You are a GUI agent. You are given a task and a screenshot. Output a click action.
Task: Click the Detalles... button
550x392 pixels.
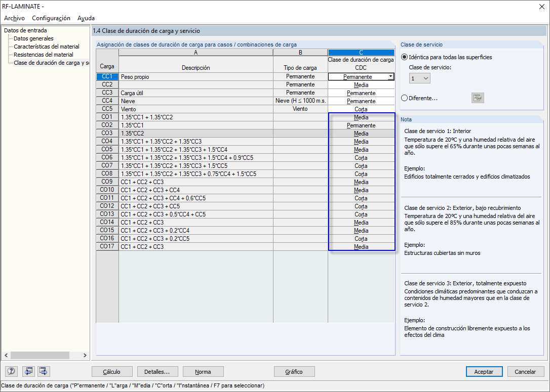pyautogui.click(x=157, y=372)
